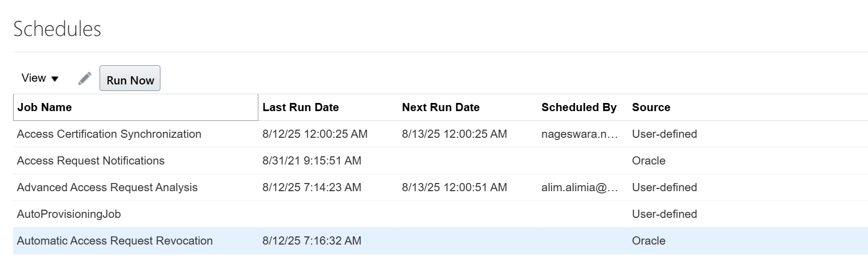This screenshot has height=256, width=868.
Task: Click the pencil edit icon
Action: [x=84, y=78]
